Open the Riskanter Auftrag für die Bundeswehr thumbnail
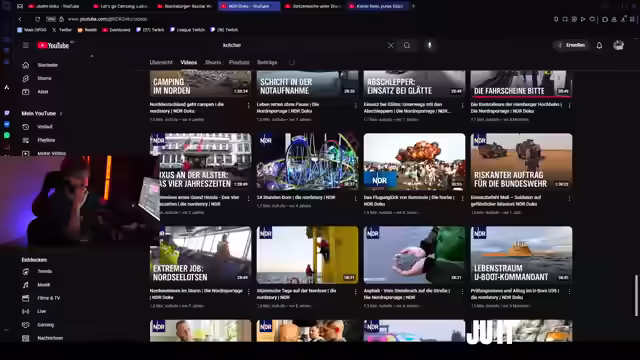 click(x=521, y=161)
